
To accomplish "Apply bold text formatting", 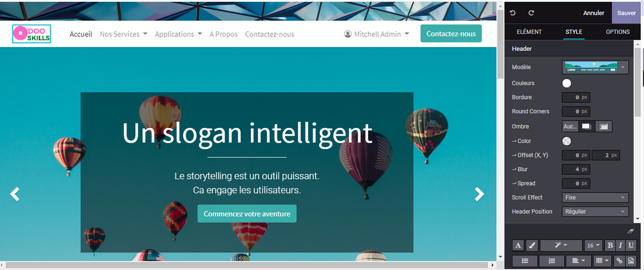I will (610, 246).
